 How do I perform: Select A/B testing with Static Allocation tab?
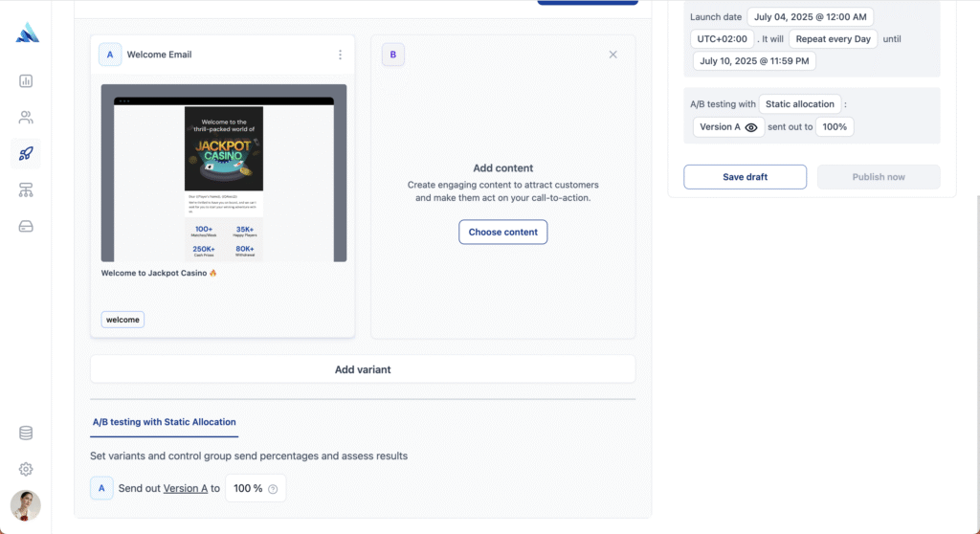point(165,422)
